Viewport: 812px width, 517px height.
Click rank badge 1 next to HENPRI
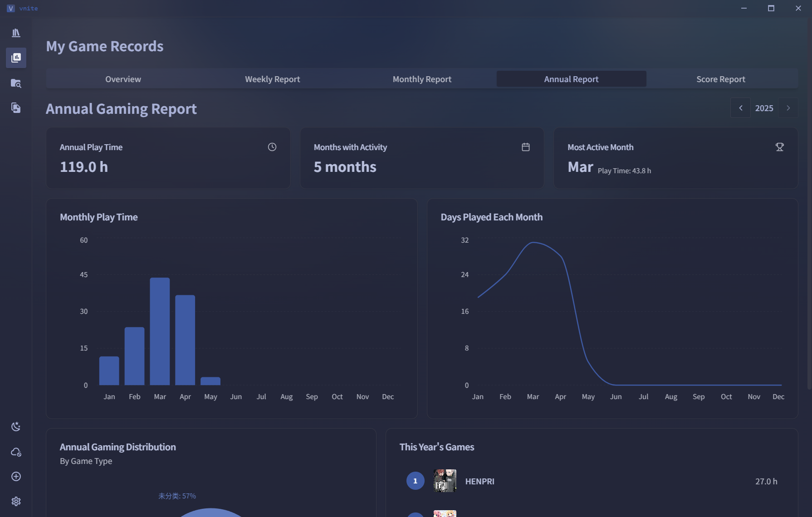[415, 481]
